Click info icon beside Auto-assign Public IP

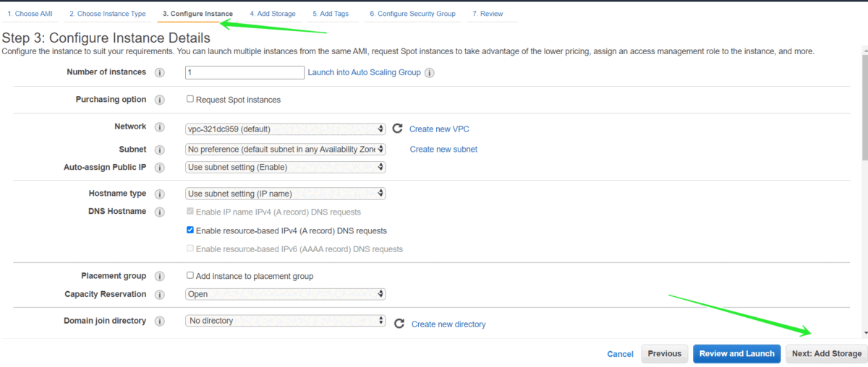(160, 168)
